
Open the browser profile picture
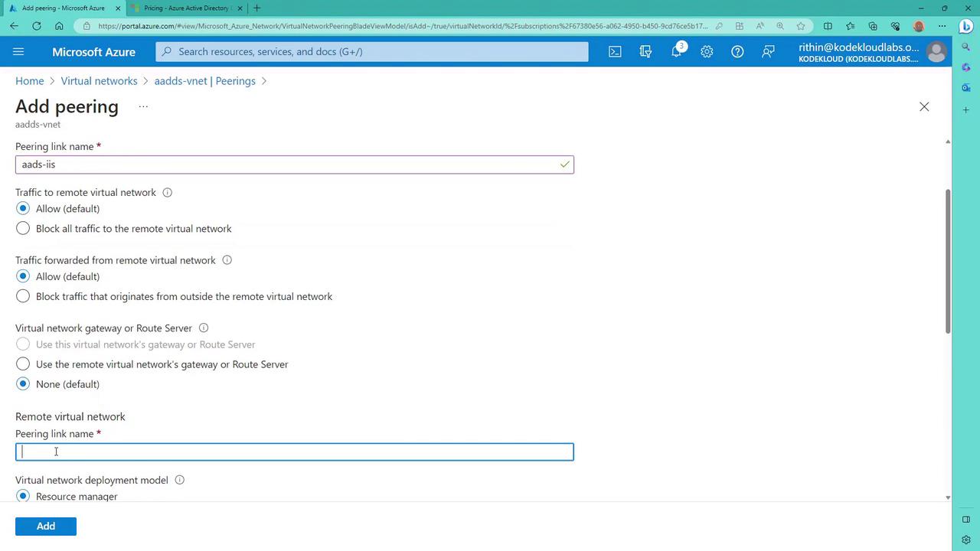point(919,26)
